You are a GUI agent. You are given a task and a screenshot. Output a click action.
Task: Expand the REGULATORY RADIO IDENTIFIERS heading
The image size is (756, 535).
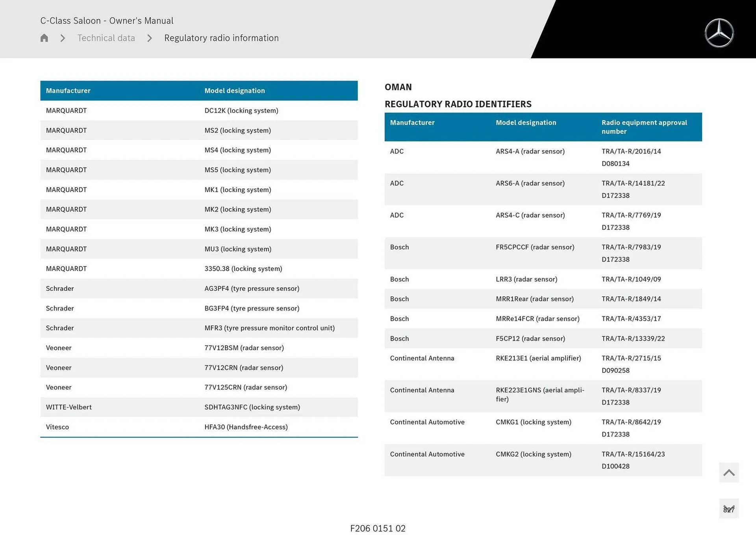(x=458, y=104)
